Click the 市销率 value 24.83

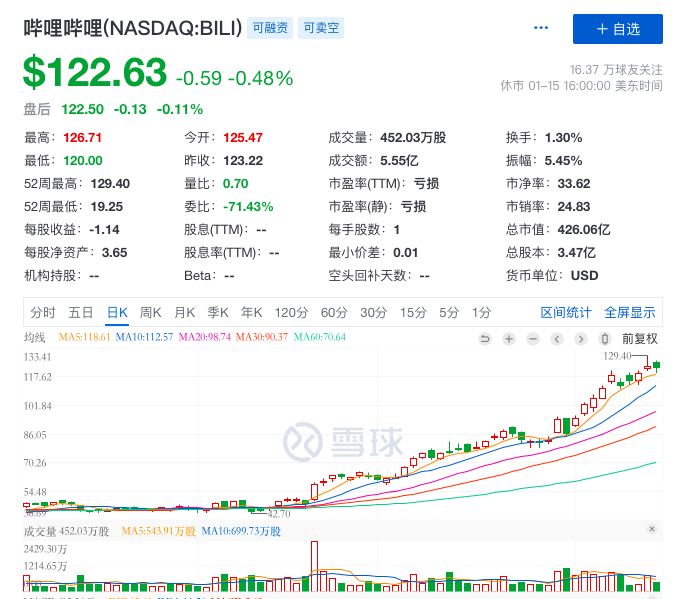[x=574, y=207]
